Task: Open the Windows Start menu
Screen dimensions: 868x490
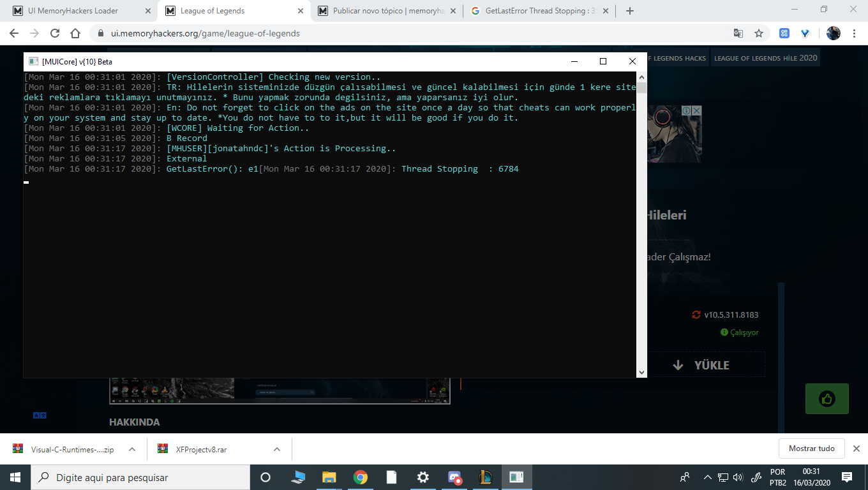Action: (x=15, y=477)
